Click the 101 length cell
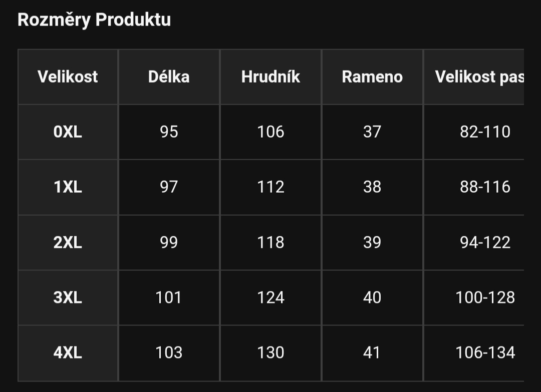Screen dimensions: 541x392 [x=169, y=297]
